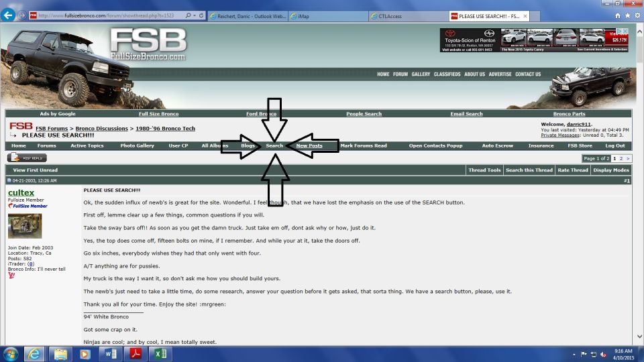Expand the Rate Thread dropdown
This screenshot has height=362, width=644.
[x=572, y=170]
